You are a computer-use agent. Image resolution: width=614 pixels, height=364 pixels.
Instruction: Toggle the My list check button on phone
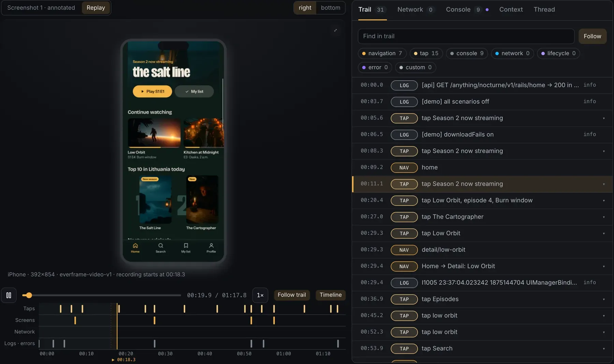[194, 91]
